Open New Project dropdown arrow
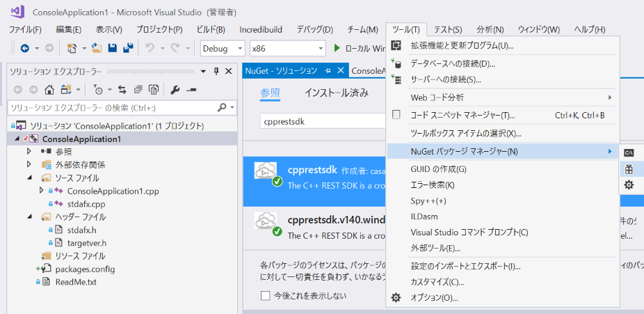 tap(84, 49)
